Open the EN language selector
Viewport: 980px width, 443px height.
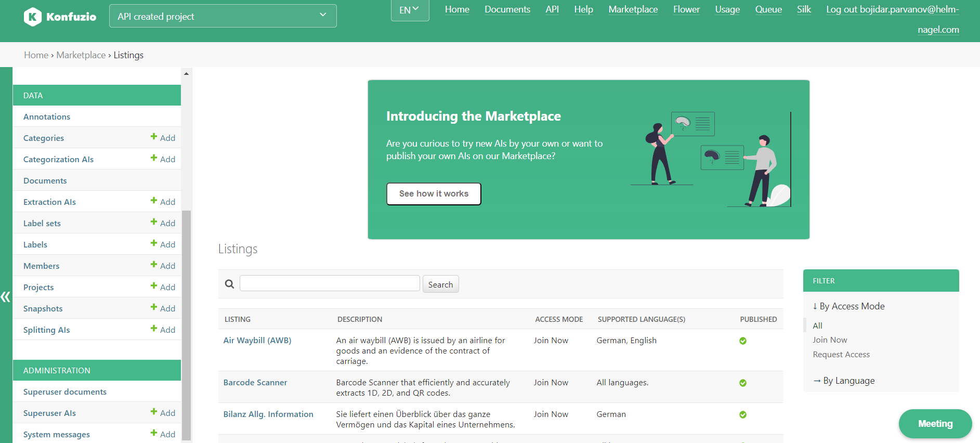tap(410, 10)
